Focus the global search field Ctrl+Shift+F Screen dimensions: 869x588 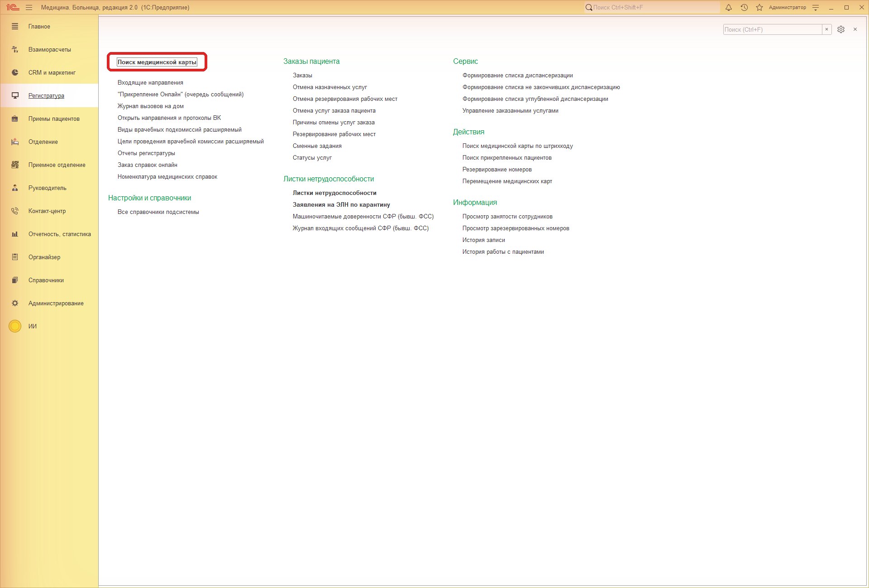pyautogui.click(x=652, y=7)
